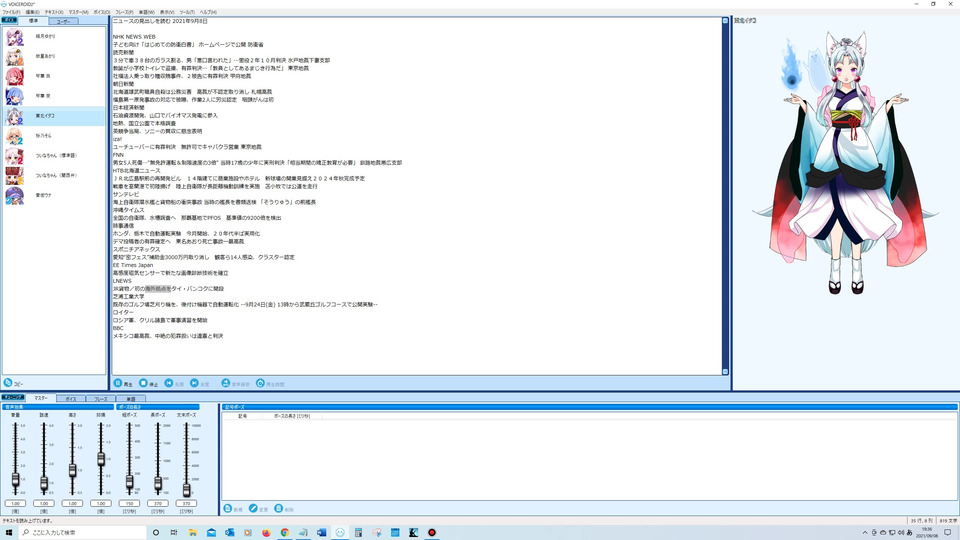Click the 話速 speed slider handle

click(x=44, y=484)
